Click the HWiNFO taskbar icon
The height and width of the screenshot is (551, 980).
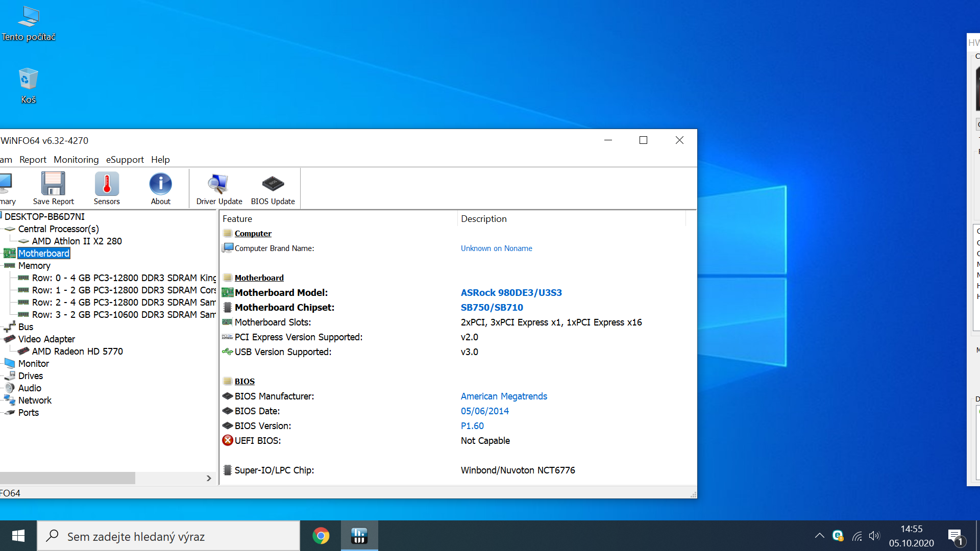pyautogui.click(x=359, y=536)
